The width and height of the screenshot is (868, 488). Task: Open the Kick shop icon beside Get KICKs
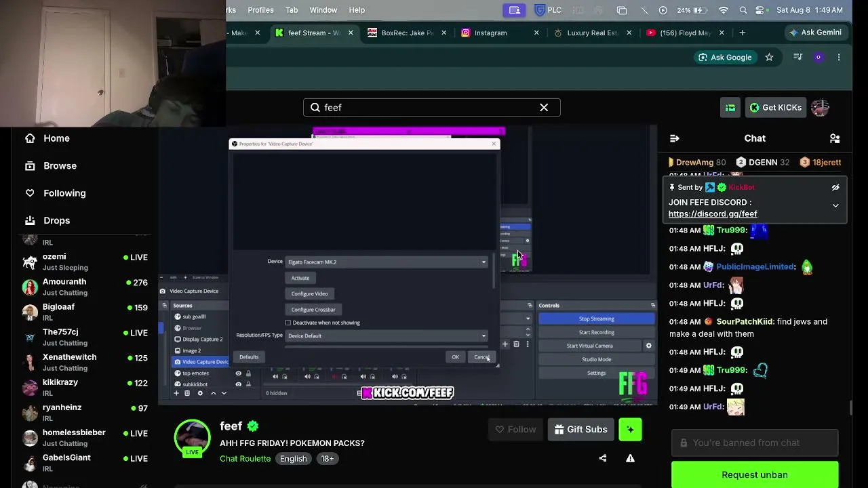pyautogui.click(x=730, y=107)
